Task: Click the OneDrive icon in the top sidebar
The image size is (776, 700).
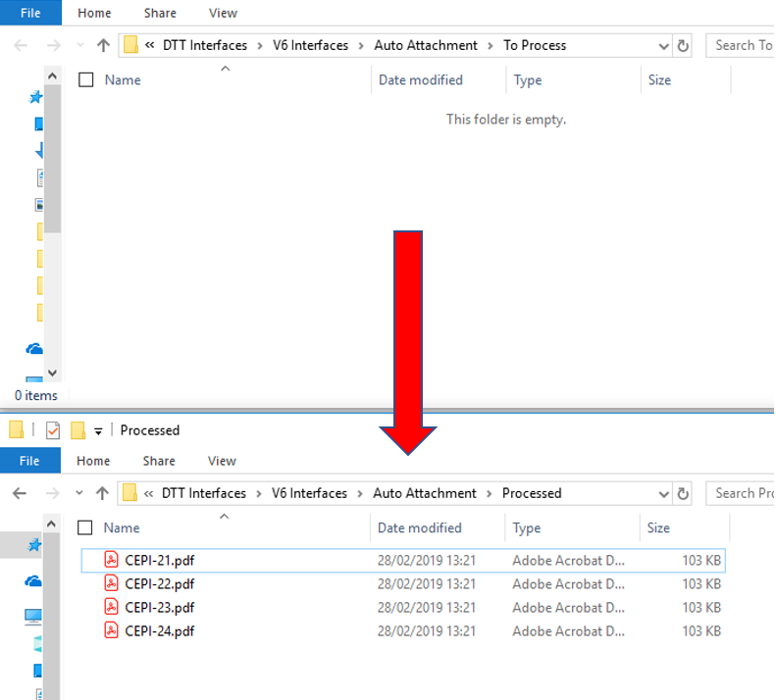Action: click(34, 349)
